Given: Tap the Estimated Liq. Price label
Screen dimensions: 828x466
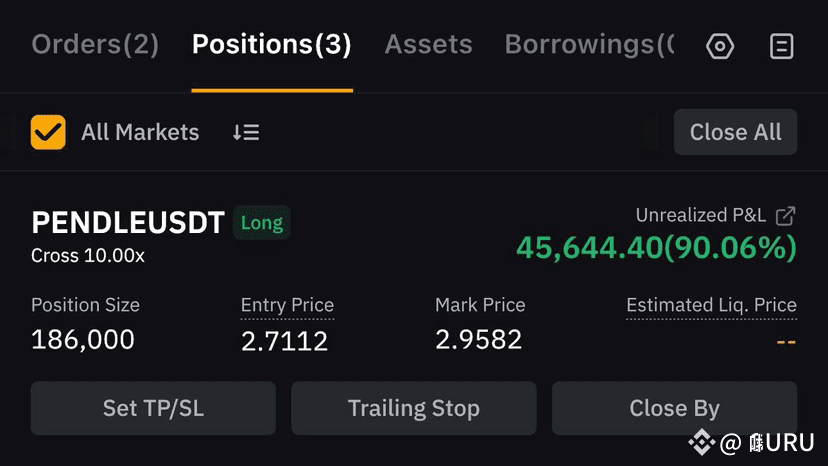Looking at the screenshot, I should coord(711,305).
